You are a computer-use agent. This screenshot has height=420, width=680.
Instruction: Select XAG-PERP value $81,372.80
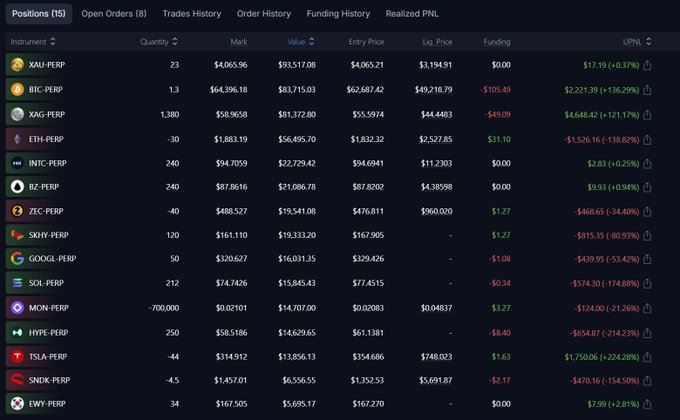click(297, 115)
